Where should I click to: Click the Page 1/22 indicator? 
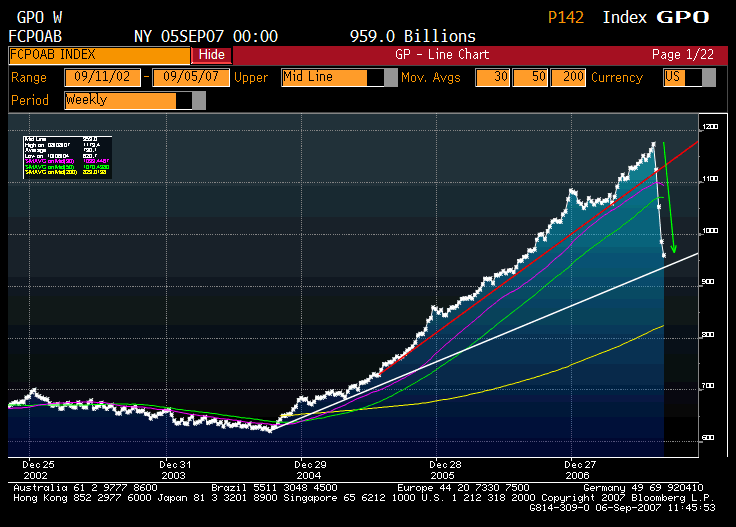(x=680, y=55)
